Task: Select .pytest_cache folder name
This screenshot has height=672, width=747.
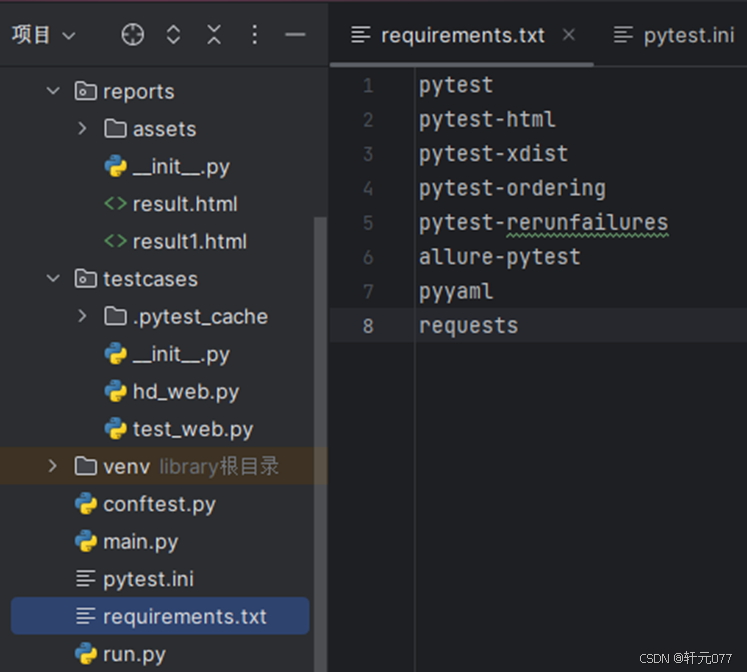Action: pyautogui.click(x=200, y=317)
